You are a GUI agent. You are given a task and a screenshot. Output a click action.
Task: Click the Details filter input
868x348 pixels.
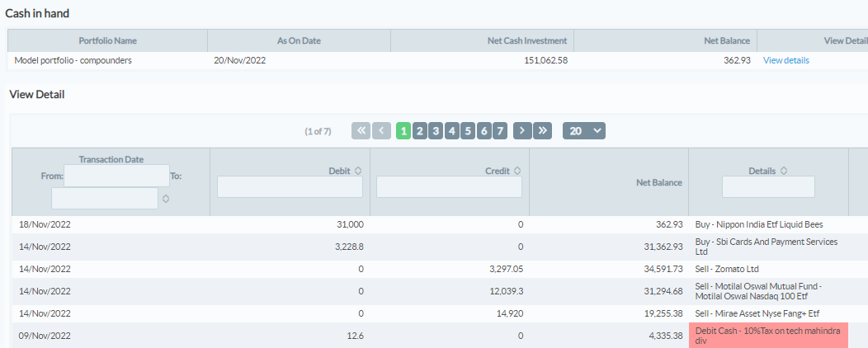click(x=768, y=187)
